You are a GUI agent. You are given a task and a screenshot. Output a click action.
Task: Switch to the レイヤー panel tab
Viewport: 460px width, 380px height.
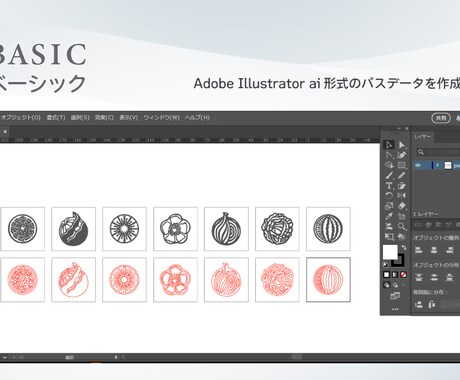tap(423, 137)
